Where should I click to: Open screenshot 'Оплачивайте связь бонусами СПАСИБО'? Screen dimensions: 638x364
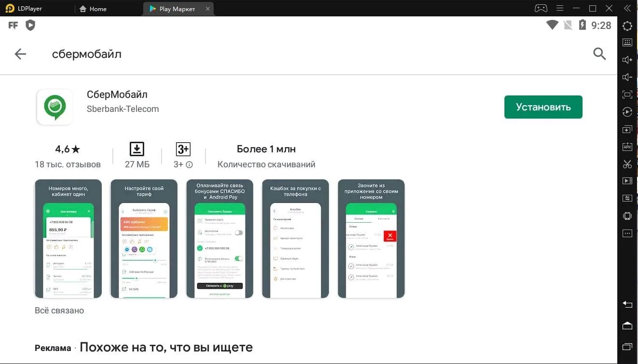click(x=220, y=239)
